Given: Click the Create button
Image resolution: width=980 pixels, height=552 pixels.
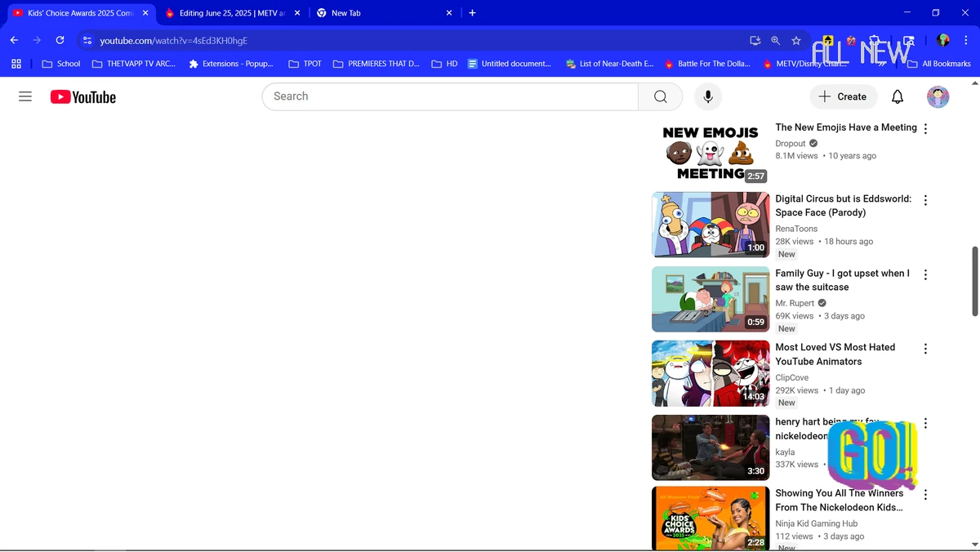Looking at the screenshot, I should (x=843, y=96).
